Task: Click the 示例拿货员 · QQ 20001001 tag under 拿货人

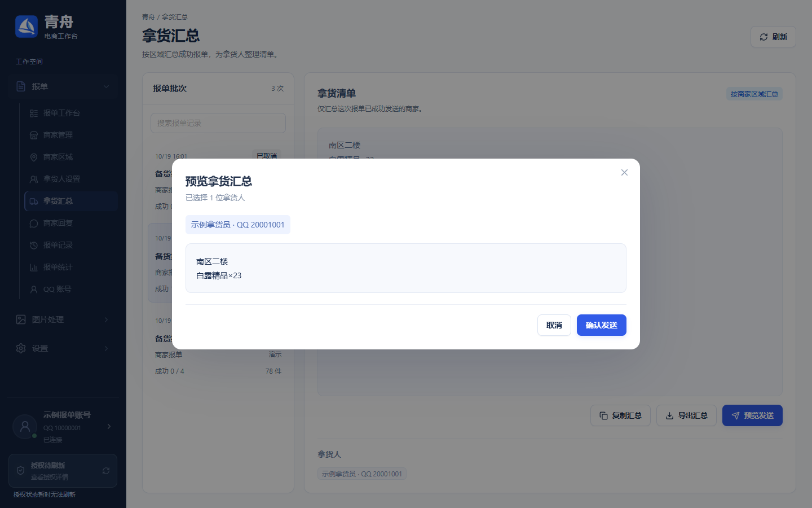Action: 362,474
